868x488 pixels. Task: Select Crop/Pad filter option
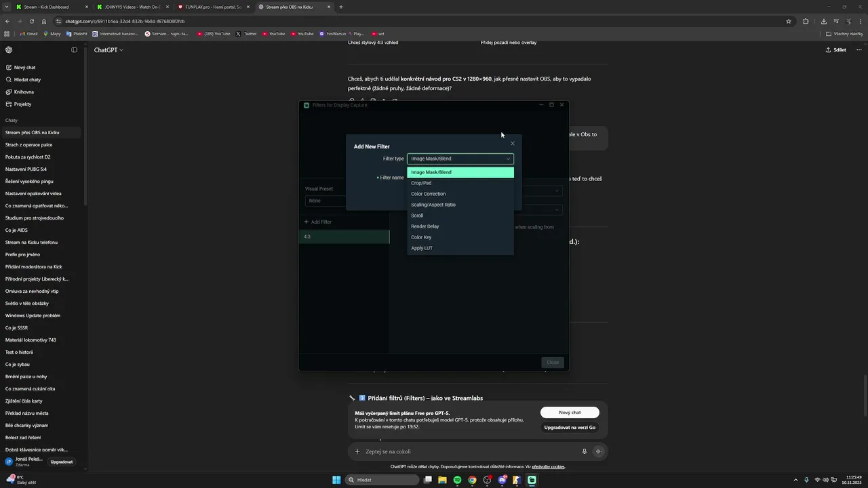[460, 183]
